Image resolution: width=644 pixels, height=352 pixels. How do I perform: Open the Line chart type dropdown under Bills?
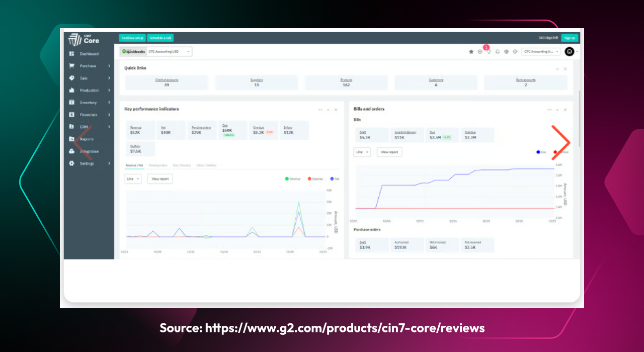pyautogui.click(x=362, y=151)
